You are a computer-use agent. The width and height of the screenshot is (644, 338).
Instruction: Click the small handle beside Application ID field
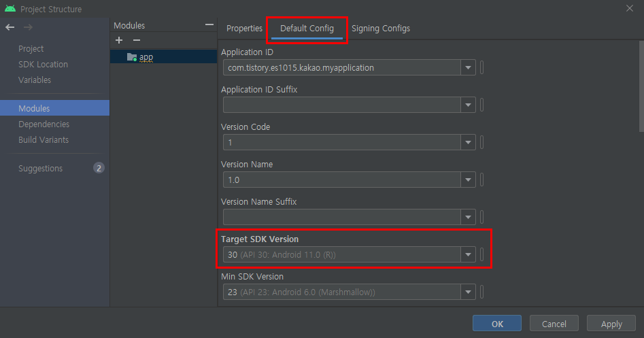click(x=481, y=68)
